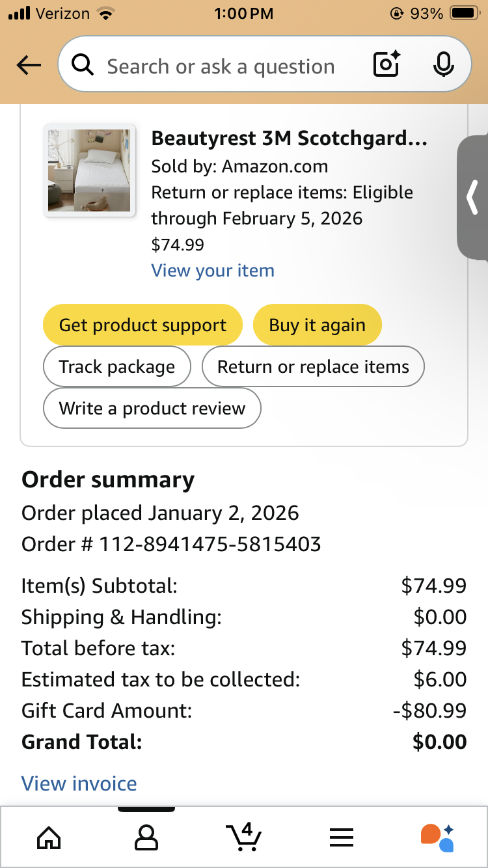Select Track package button
488x868 pixels.
click(117, 366)
